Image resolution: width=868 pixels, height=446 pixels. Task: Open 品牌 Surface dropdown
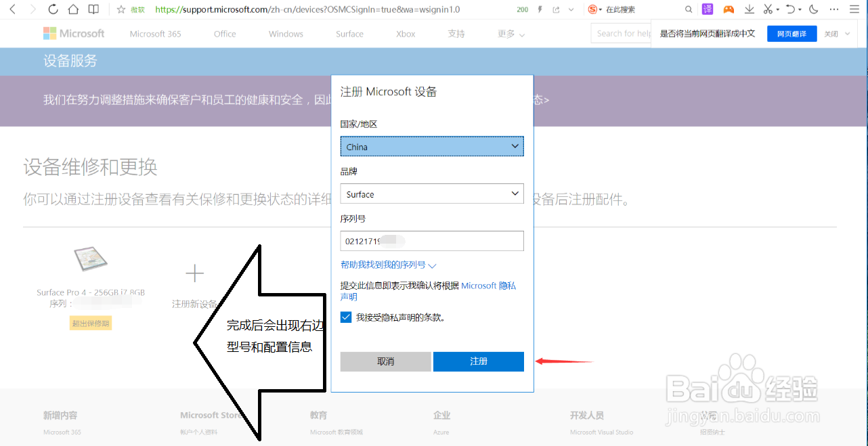pos(432,194)
